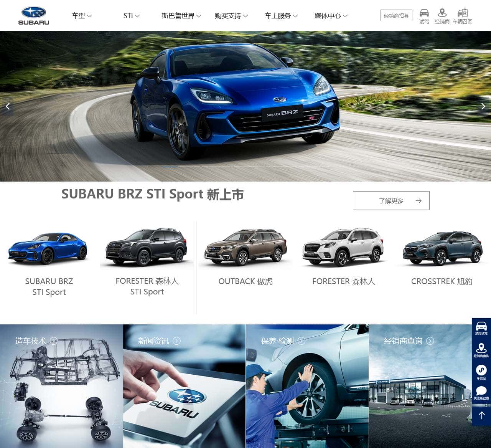Click the 经销商招募 button
The image size is (491, 448).
tap(396, 15)
